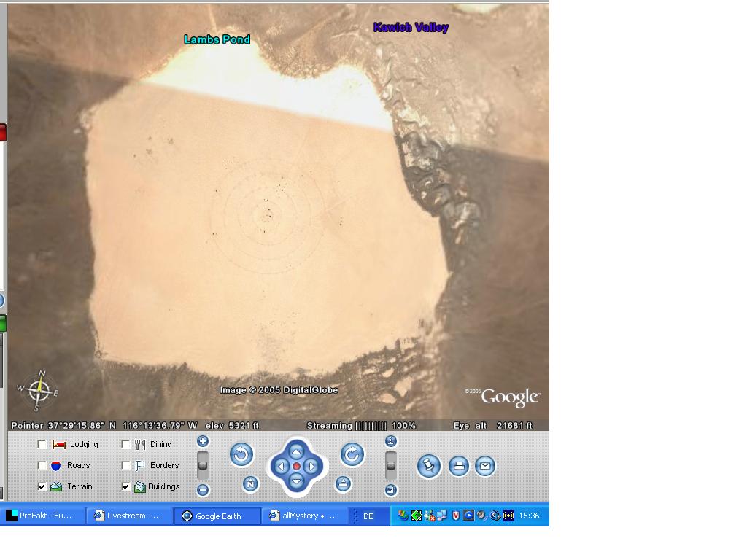The height and width of the screenshot is (560, 747).
Task: Click the zoom slider handle
Action: coord(203,465)
